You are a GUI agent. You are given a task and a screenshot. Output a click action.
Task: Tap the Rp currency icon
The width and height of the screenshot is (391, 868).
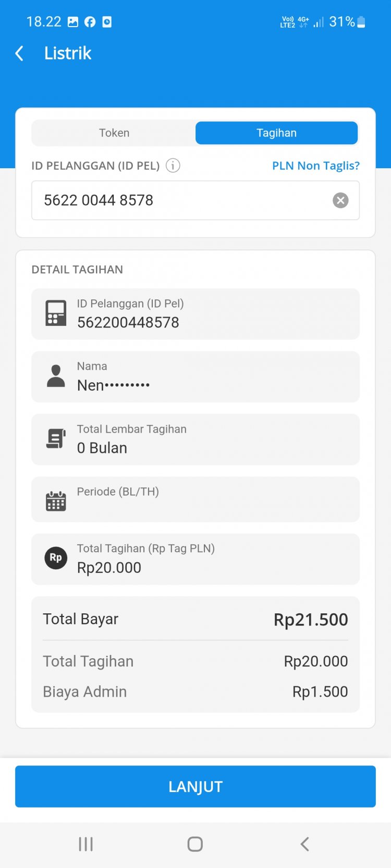point(56,558)
